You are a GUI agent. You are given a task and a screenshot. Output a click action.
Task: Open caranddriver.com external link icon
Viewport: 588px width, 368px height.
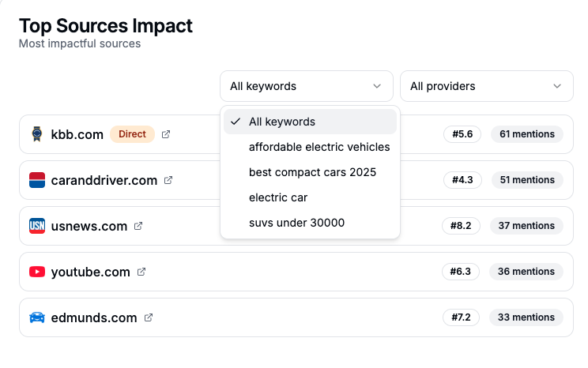[168, 180]
